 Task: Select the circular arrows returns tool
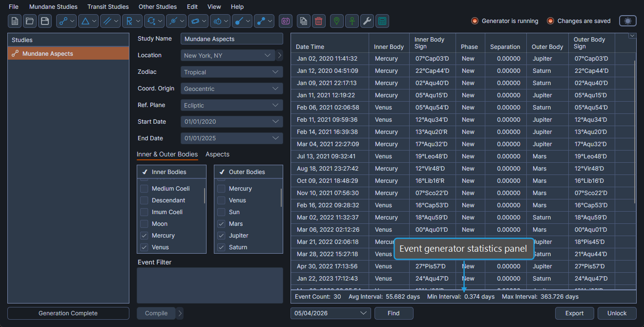pyautogui.click(x=154, y=21)
